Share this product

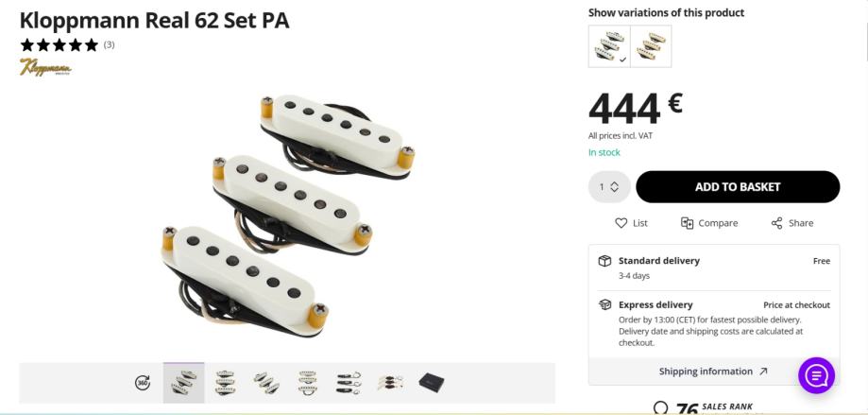pyautogui.click(x=791, y=223)
